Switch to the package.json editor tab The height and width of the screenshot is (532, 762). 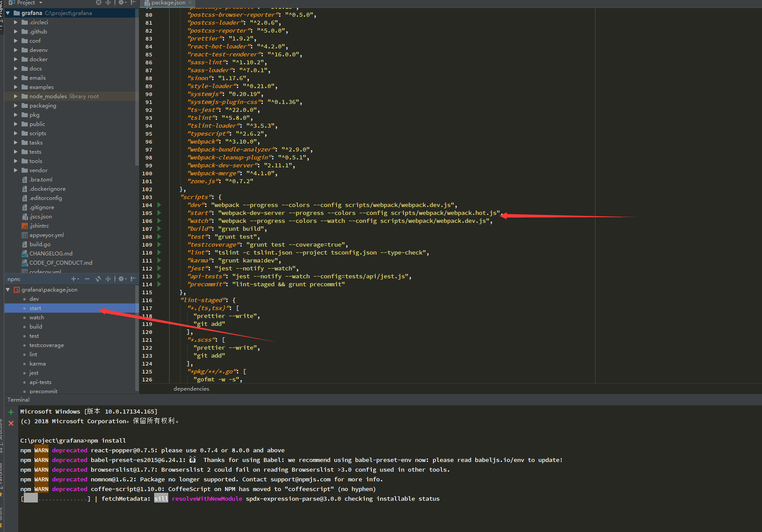click(168, 3)
